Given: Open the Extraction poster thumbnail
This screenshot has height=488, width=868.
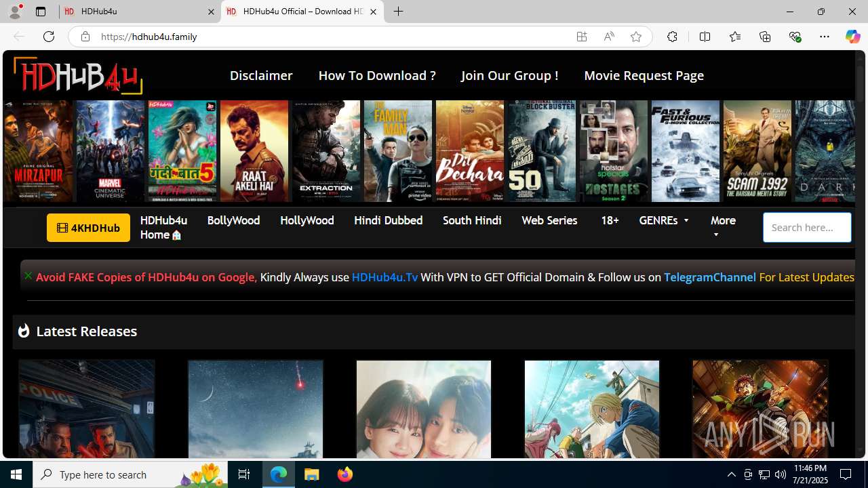Looking at the screenshot, I should [x=326, y=151].
